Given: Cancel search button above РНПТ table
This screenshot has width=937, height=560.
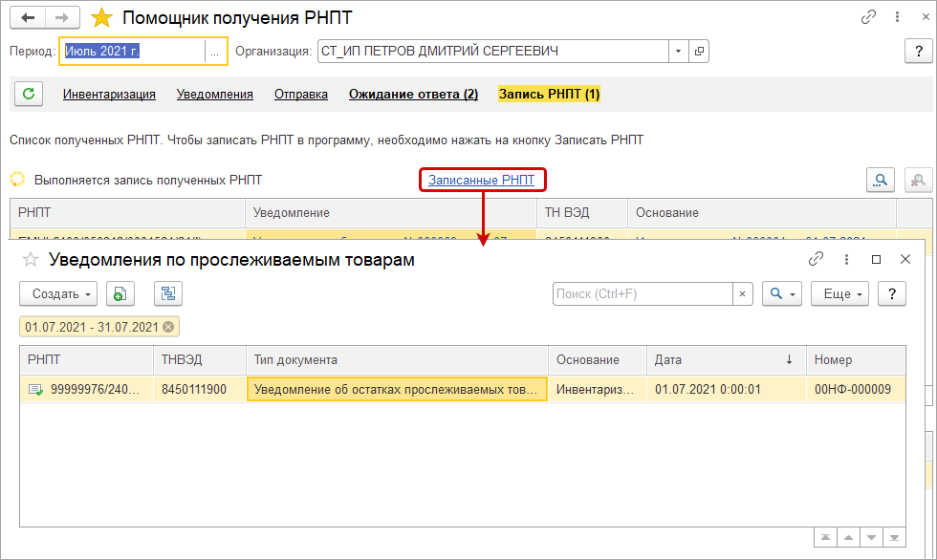Looking at the screenshot, I should coord(918,180).
